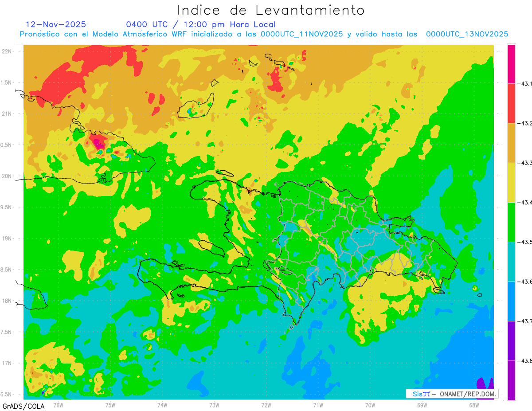The image size is (532, 411).
Task: Click the 'Indice de Levantamiento' title
Action: (x=271, y=10)
